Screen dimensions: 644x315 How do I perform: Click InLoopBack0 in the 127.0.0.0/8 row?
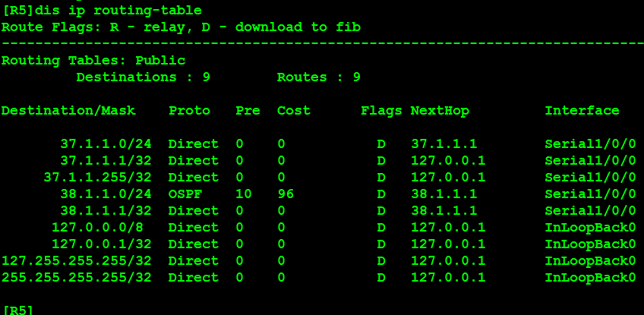pos(590,228)
